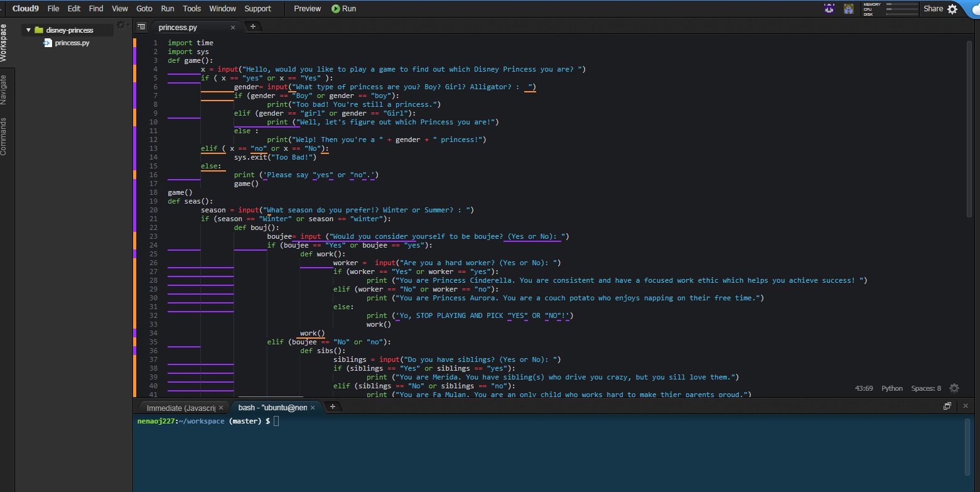Click the CPU usage bar

click(x=902, y=9)
